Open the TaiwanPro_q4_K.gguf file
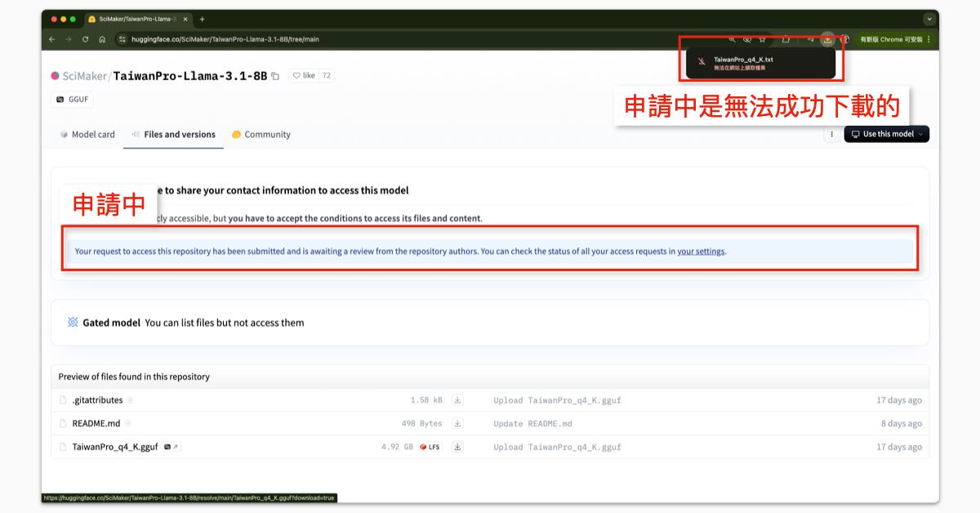The image size is (980, 513). tap(115, 447)
